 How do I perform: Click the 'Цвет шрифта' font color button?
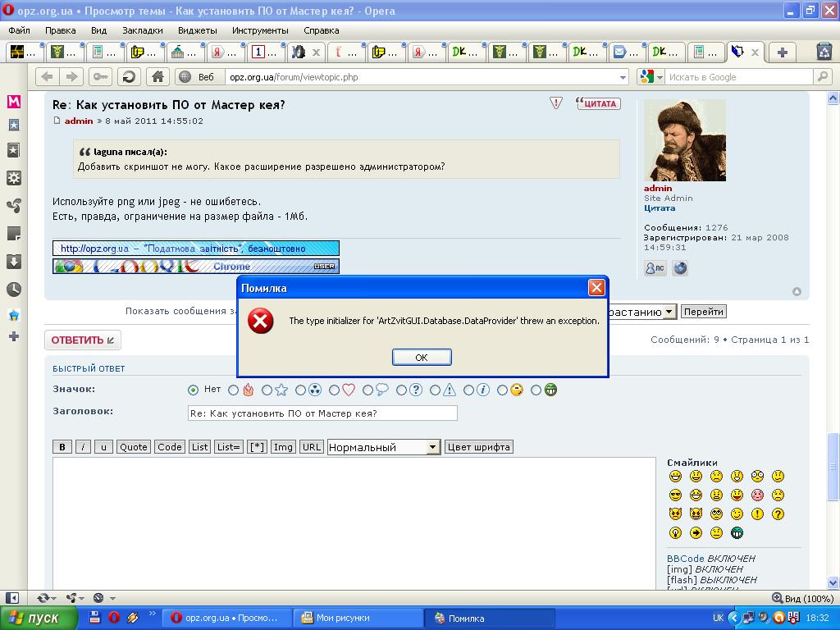(x=478, y=447)
